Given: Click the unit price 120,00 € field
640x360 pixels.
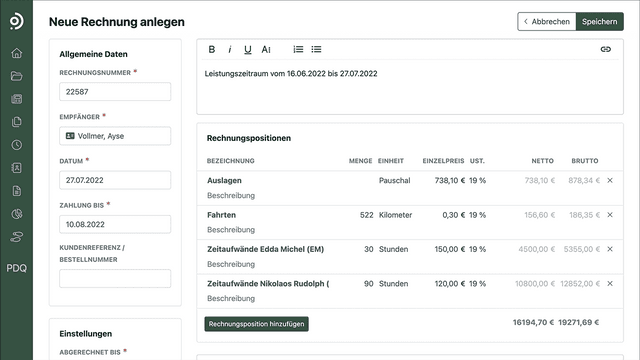Looking at the screenshot, I should [x=449, y=283].
